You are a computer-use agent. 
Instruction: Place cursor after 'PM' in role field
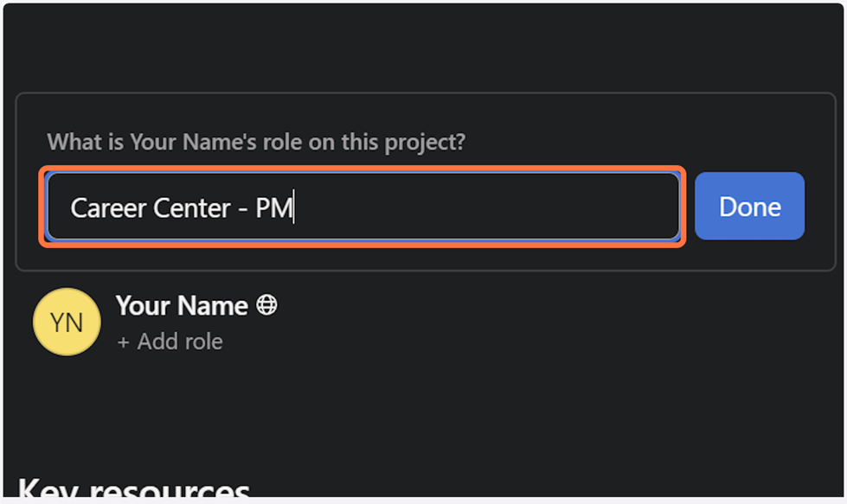pyautogui.click(x=294, y=207)
